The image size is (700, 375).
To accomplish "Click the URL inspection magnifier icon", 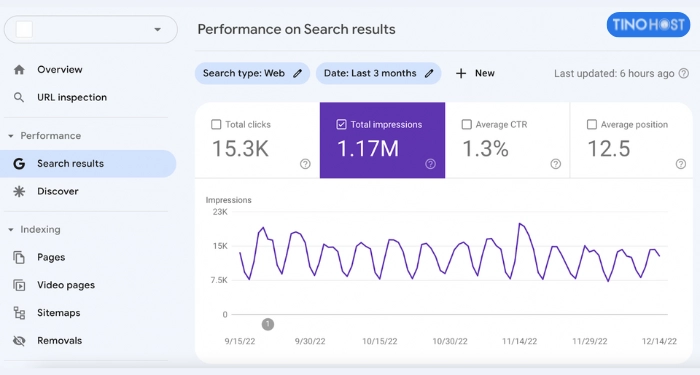I will click(x=19, y=97).
